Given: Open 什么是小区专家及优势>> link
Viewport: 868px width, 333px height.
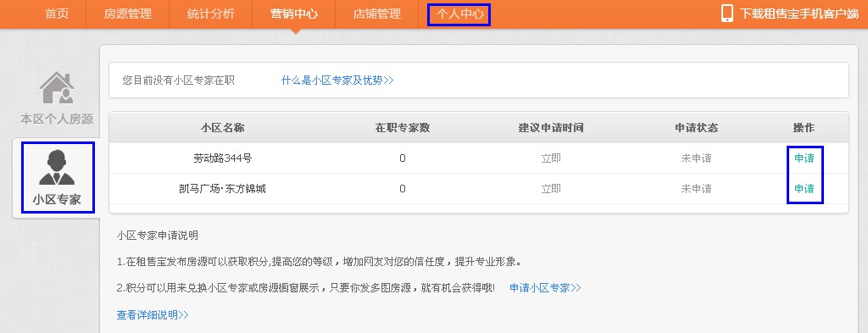Looking at the screenshot, I should pos(337,80).
